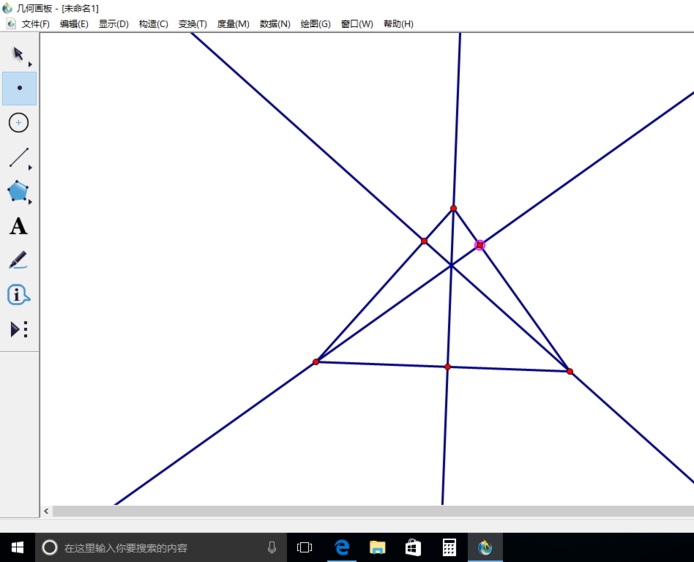Select the Compass circle tool
Screen dimensions: 694x562
[18, 123]
